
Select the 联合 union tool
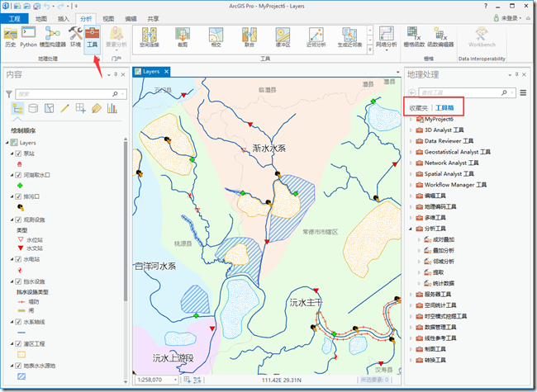coord(249,37)
